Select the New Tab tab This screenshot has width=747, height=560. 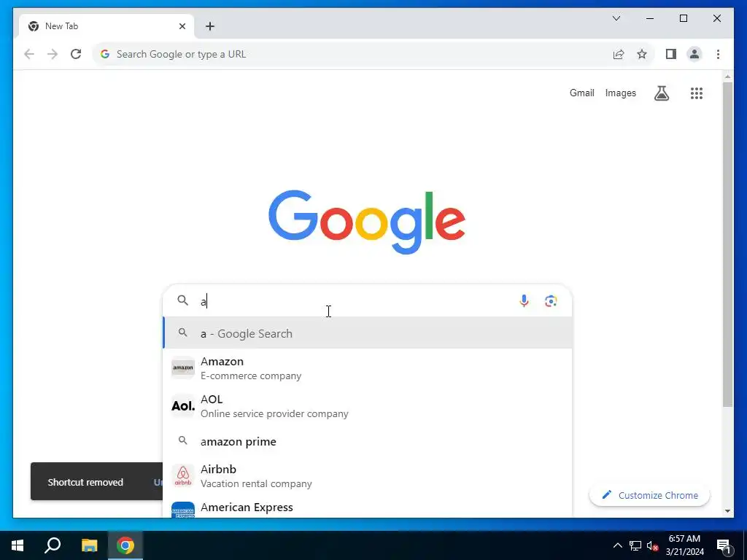(x=107, y=26)
